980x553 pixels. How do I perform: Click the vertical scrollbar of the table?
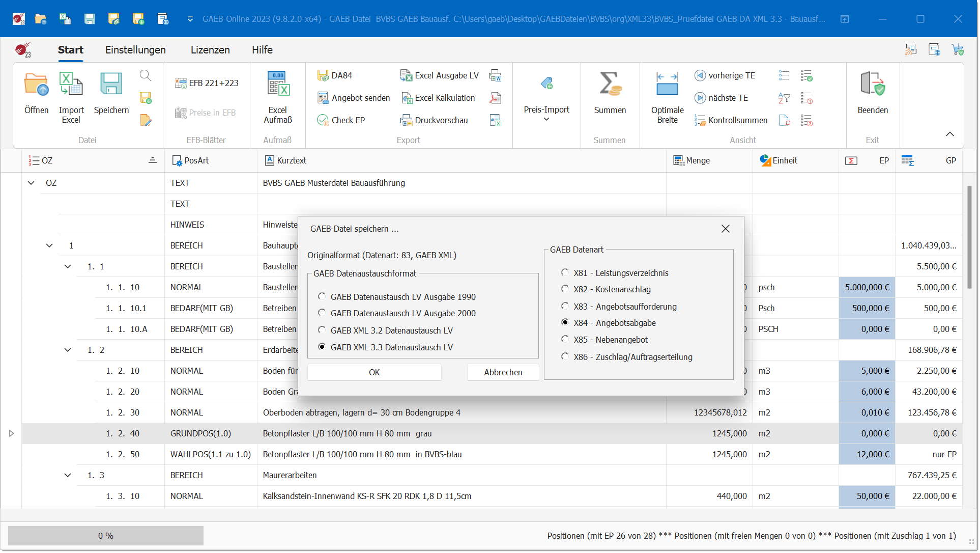point(969,237)
